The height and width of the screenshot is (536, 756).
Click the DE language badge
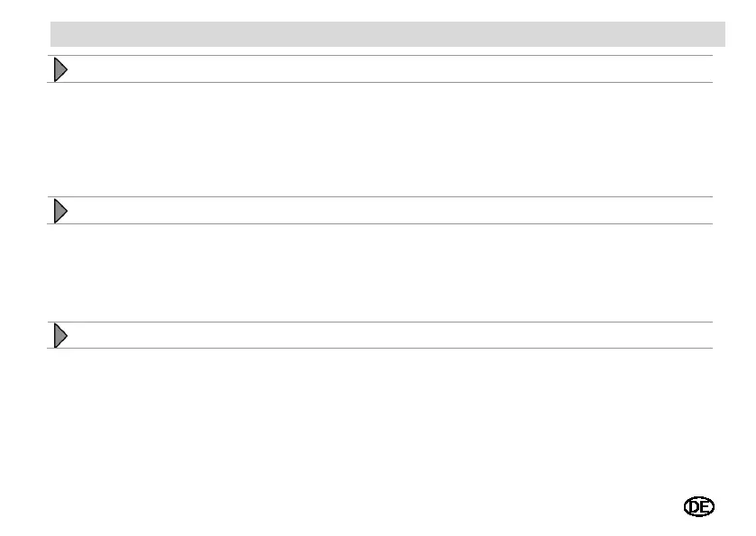[699, 506]
